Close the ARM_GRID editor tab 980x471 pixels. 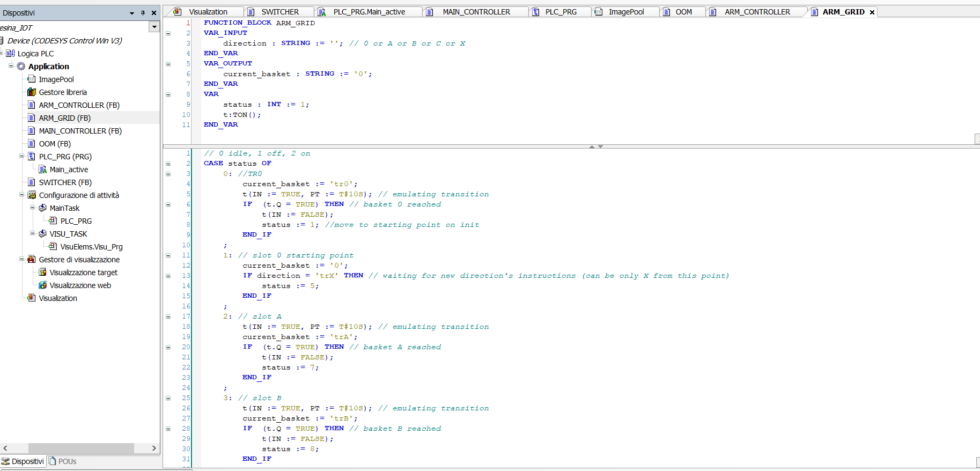point(872,12)
